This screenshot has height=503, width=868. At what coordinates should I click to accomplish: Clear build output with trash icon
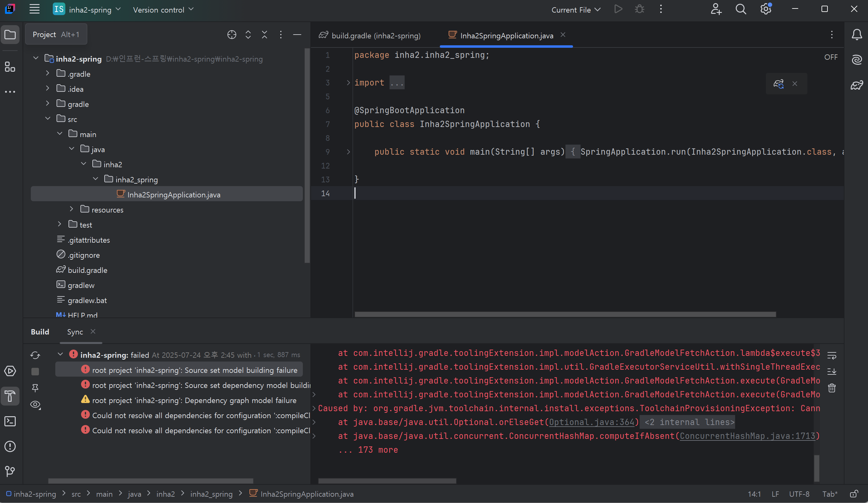(832, 388)
